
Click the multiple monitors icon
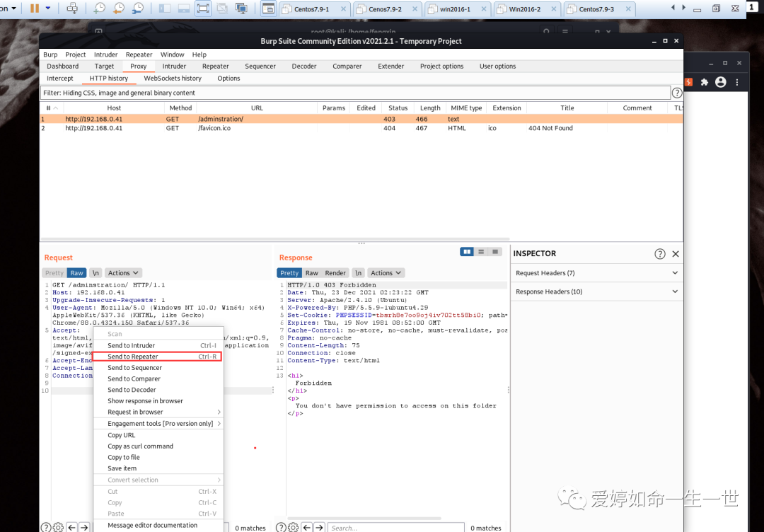pos(241,8)
